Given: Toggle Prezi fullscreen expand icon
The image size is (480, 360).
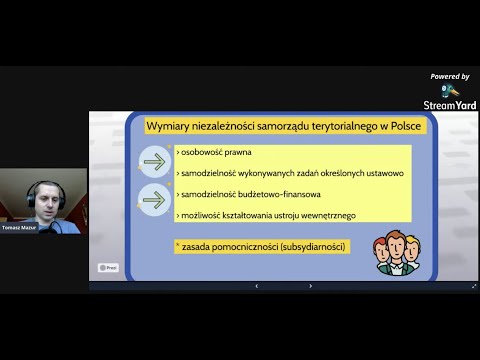Looking at the screenshot, I should 474,286.
